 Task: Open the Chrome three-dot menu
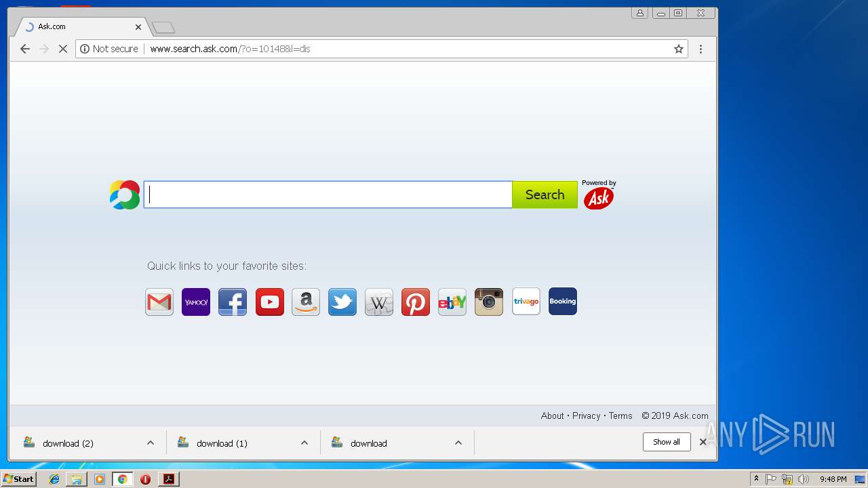(701, 49)
